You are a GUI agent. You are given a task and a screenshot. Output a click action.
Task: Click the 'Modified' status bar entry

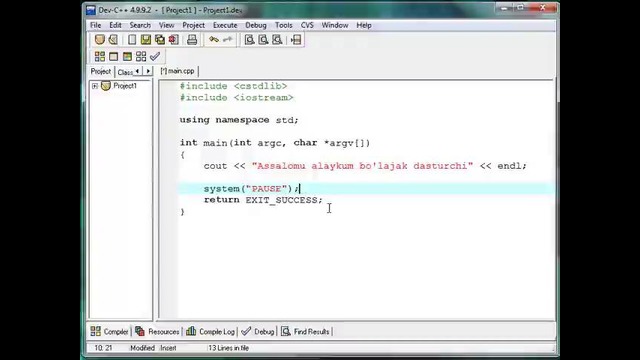142,348
